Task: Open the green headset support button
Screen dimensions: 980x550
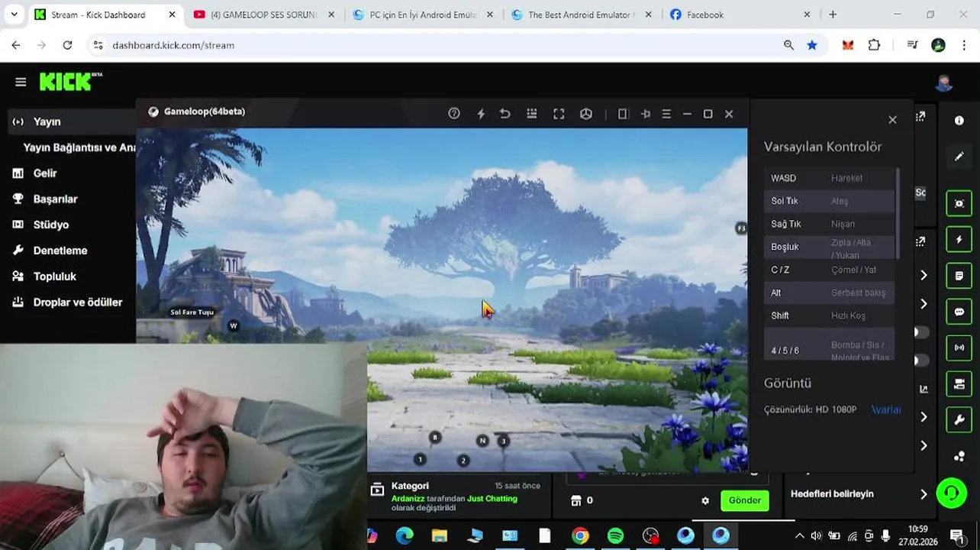Action: (952, 493)
